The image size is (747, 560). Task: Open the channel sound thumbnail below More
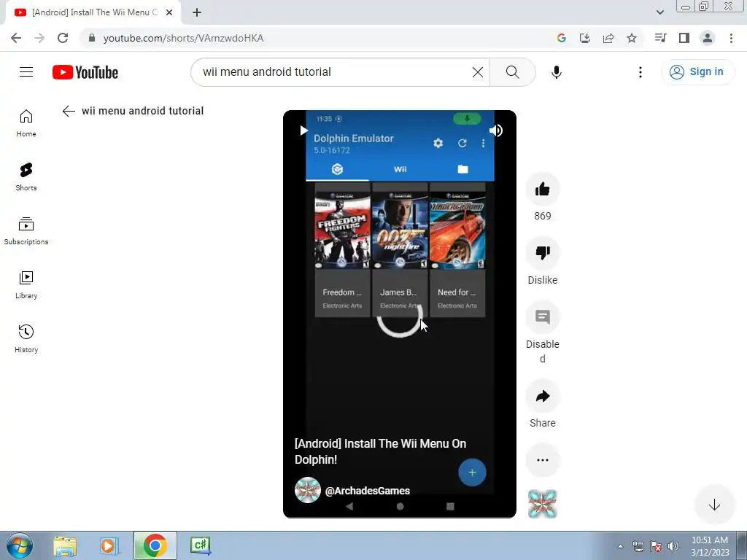(543, 504)
